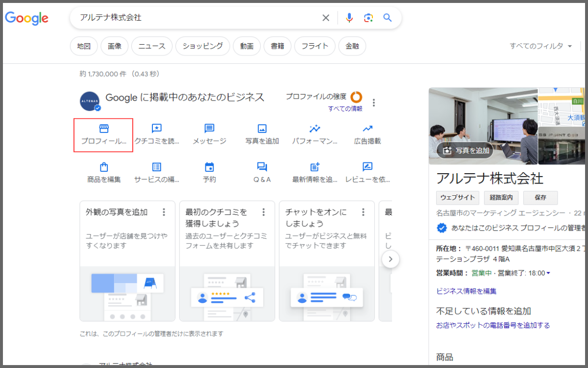Click the 所在地 address text

click(511, 254)
